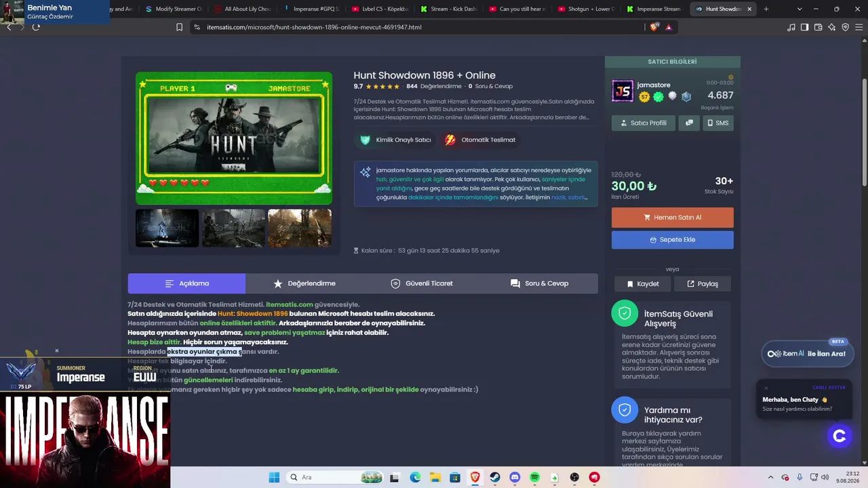868x488 pixels.
Task: Open volume control in system tray
Action: click(x=825, y=477)
